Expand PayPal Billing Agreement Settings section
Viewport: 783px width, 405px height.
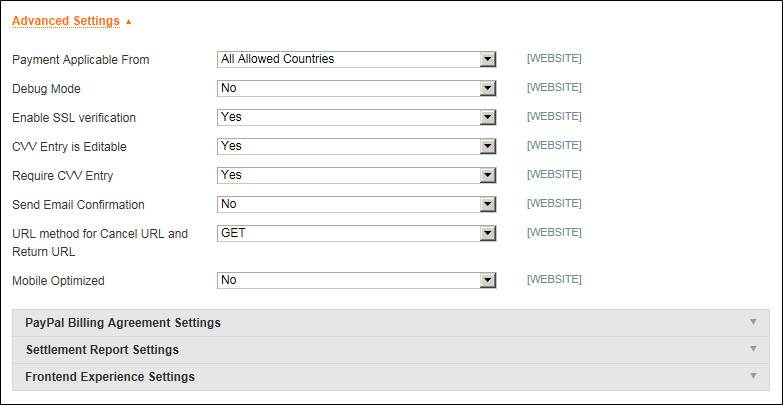[391, 323]
